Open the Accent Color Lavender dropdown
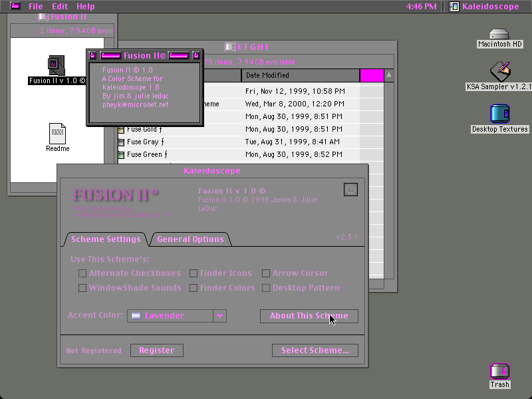 tap(177, 316)
